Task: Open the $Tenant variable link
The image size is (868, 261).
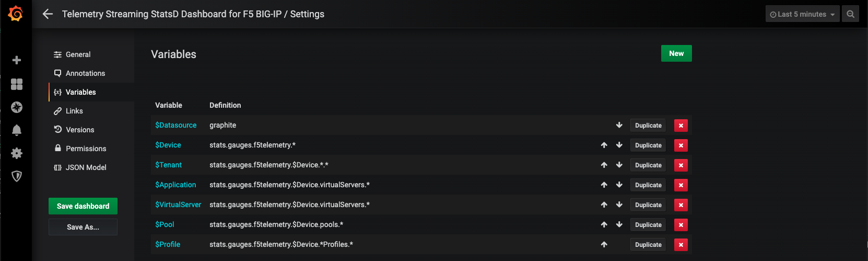Action: [169, 165]
